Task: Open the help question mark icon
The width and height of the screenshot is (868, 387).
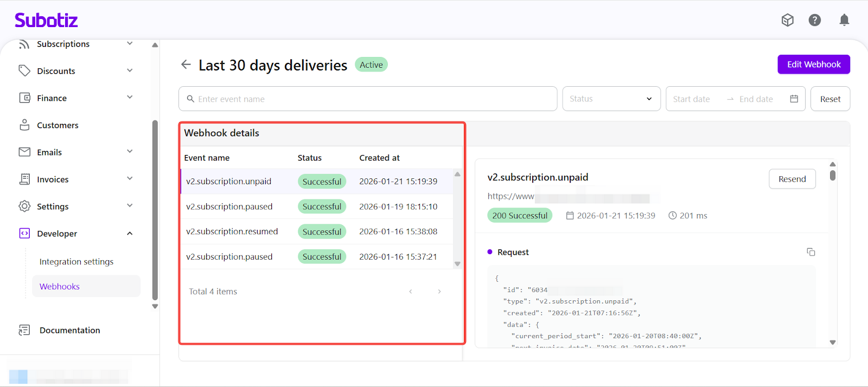Action: pos(814,20)
